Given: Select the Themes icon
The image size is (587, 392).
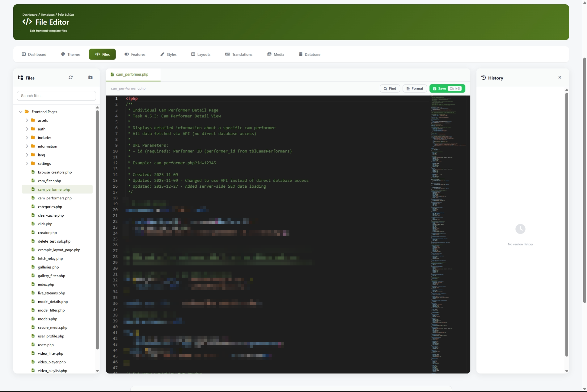Looking at the screenshot, I should click(x=63, y=54).
